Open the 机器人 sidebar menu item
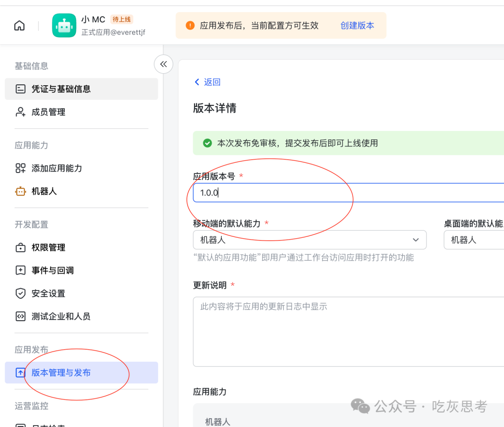The width and height of the screenshot is (504, 427). 81,191
